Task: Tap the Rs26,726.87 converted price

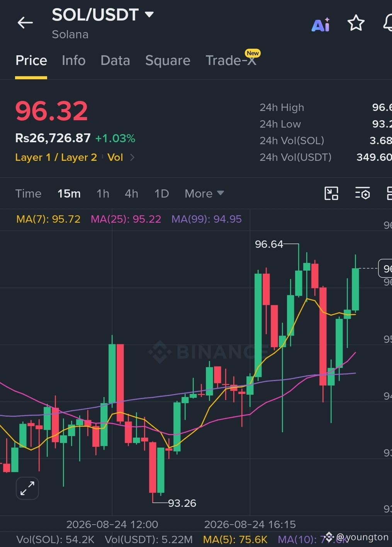Action: [53, 138]
